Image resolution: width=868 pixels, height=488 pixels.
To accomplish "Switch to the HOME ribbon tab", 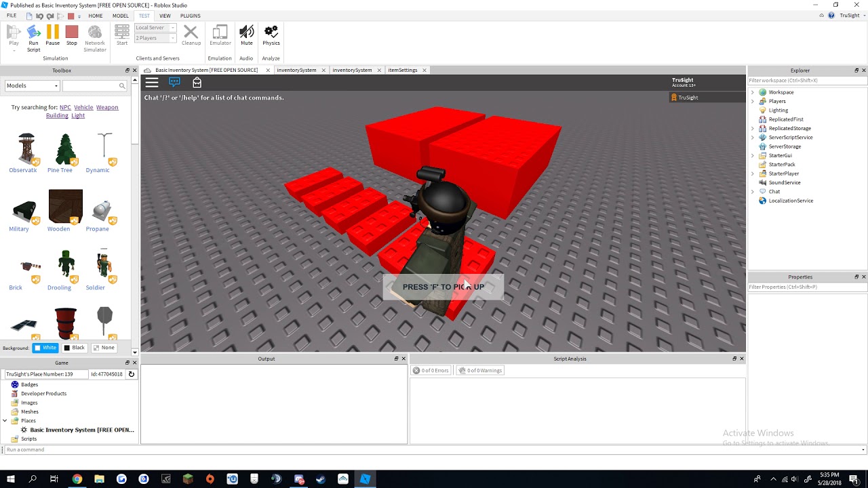I will tap(96, 16).
